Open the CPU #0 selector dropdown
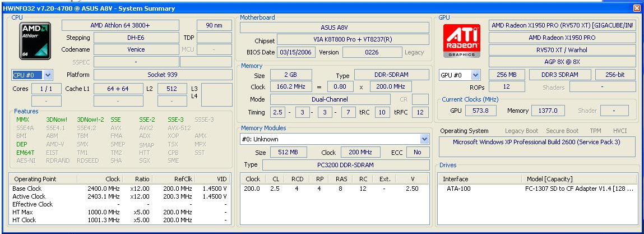 click(x=48, y=75)
